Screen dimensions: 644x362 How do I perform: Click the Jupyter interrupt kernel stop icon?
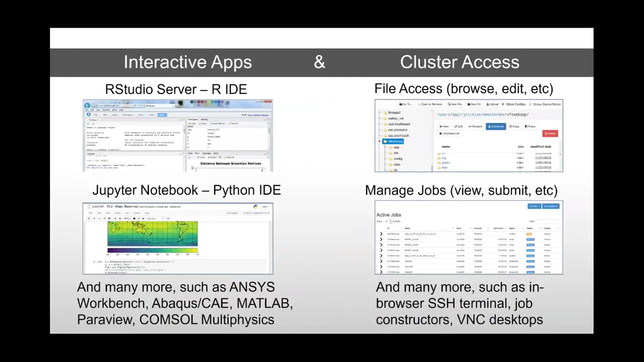[134, 218]
